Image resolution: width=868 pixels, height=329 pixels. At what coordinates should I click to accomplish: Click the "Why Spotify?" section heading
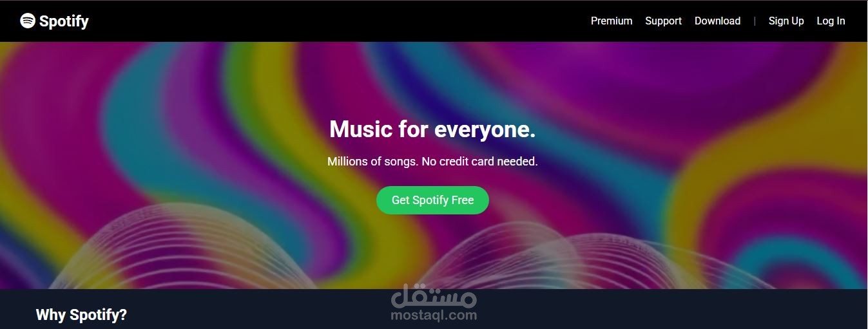(x=81, y=315)
